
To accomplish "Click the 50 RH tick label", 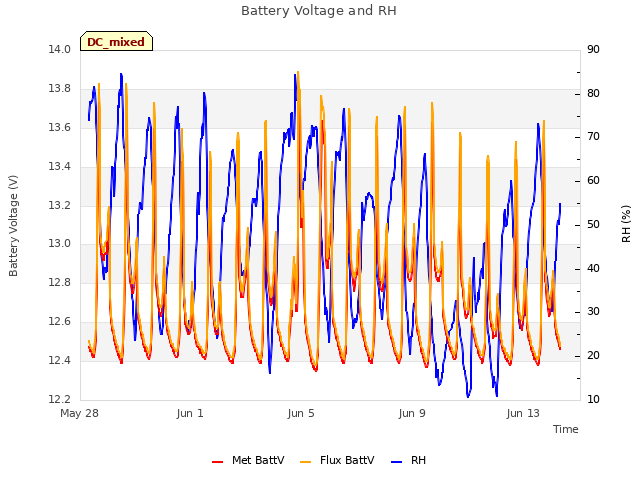I will [593, 224].
